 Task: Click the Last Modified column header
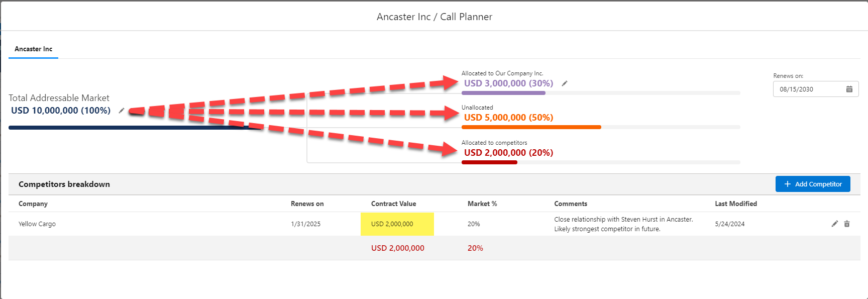click(x=735, y=204)
